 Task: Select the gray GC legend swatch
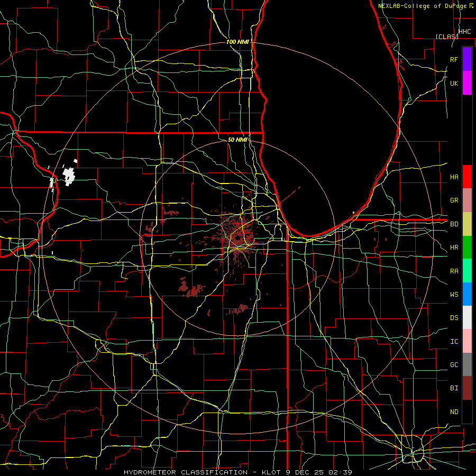click(x=467, y=364)
